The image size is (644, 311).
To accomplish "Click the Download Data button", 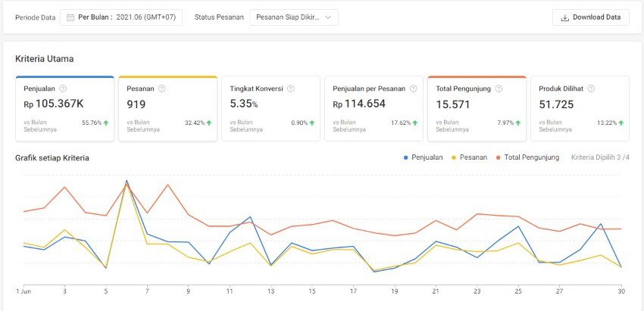I will coord(591,17).
